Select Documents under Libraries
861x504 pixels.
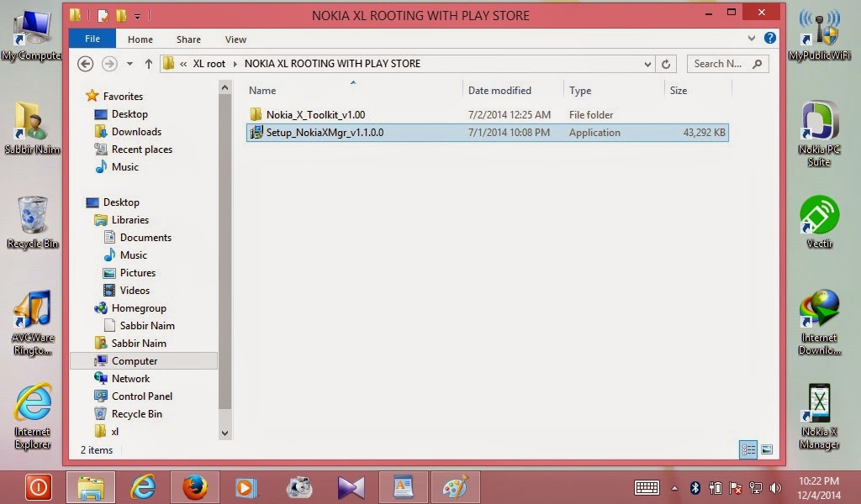point(145,238)
